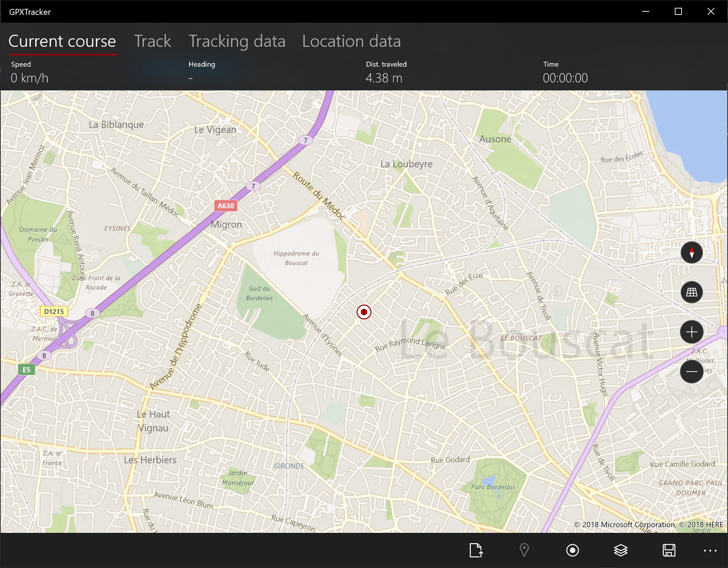Click the D1215 road sign on the map
728x568 pixels.
(x=54, y=312)
